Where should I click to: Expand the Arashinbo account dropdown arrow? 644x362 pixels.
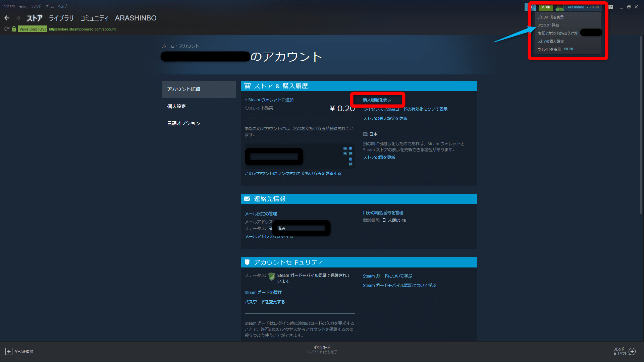tap(587, 7)
